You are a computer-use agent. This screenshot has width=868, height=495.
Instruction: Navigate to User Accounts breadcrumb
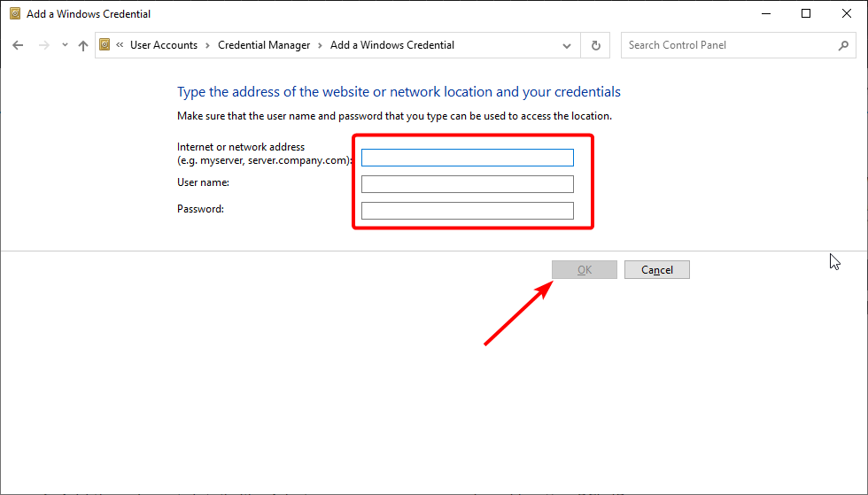[x=164, y=45]
